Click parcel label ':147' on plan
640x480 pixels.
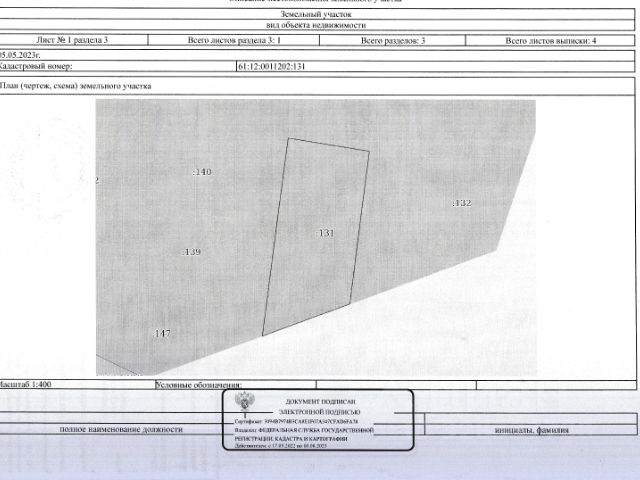click(x=162, y=333)
